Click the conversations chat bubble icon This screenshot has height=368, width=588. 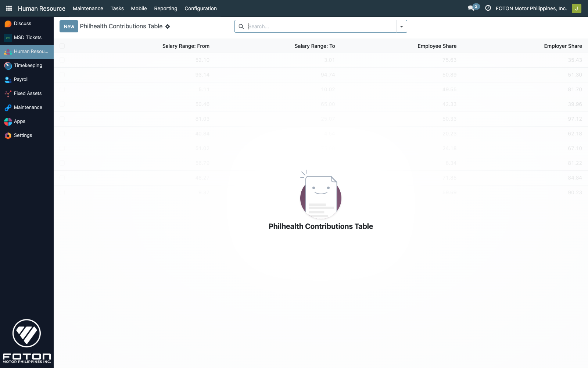pos(471,8)
